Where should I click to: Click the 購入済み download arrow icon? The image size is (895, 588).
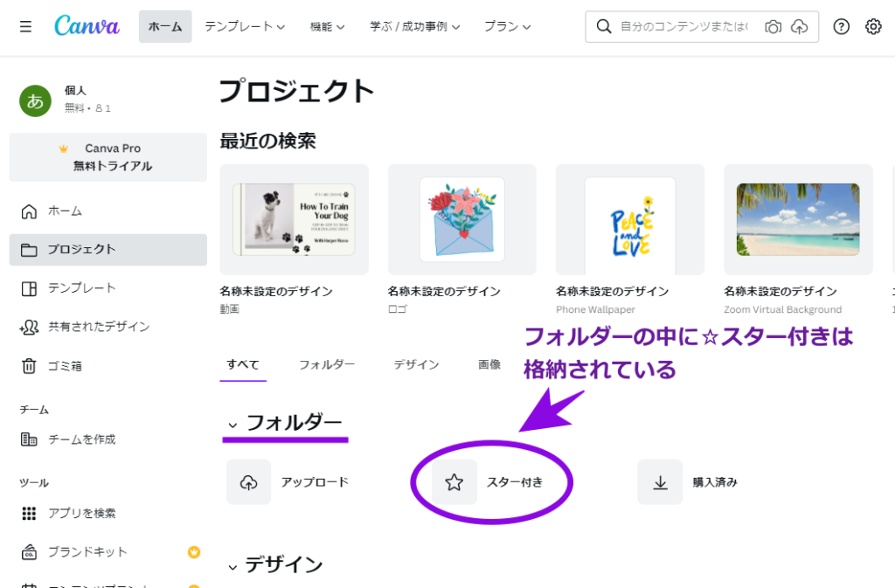[660, 482]
